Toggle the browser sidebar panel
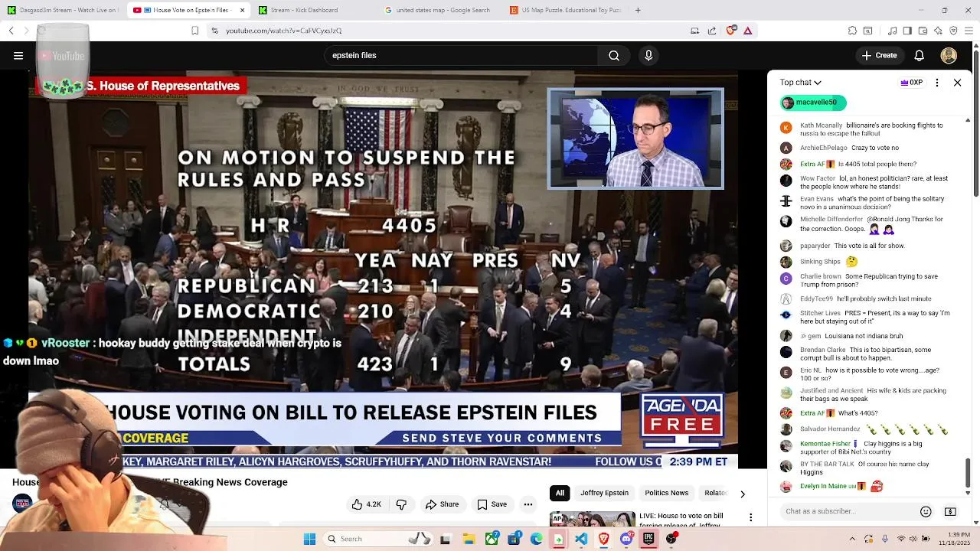This screenshot has height=551, width=980. pos(907,31)
